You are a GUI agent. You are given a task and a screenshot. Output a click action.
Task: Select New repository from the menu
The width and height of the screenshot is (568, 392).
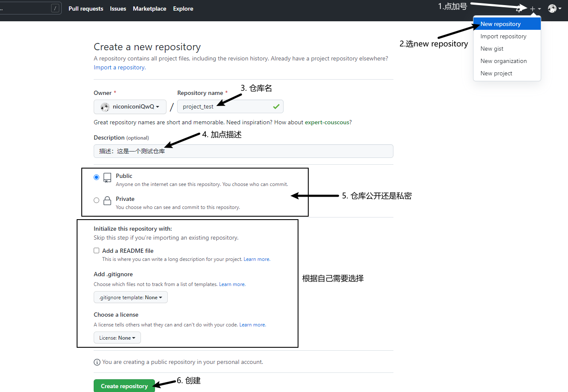click(x=507, y=24)
